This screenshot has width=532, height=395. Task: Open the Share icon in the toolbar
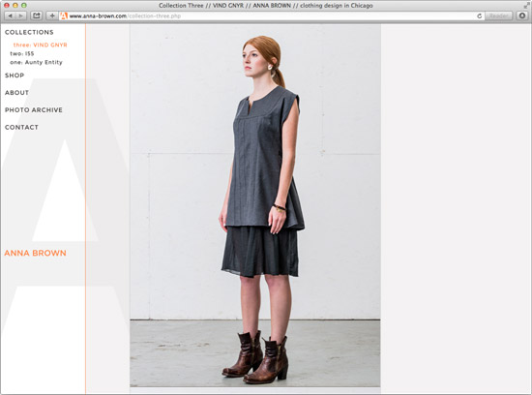[37, 15]
